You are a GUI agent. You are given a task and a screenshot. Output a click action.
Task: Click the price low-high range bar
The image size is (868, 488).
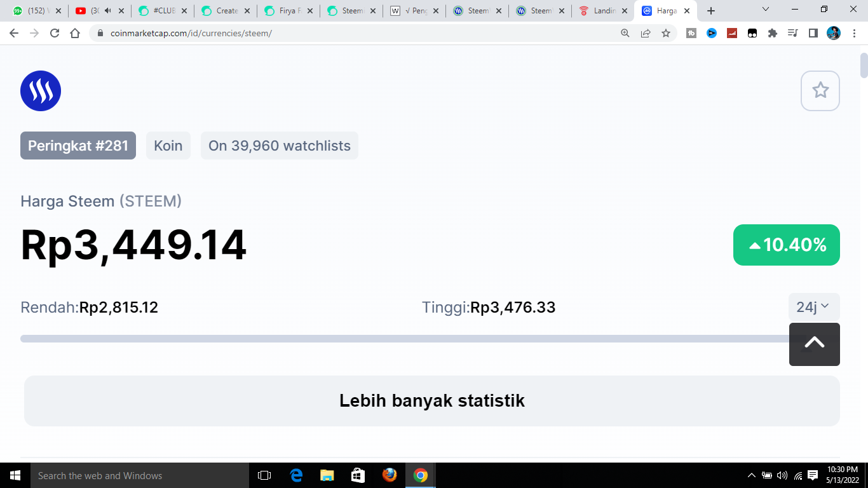point(405,339)
